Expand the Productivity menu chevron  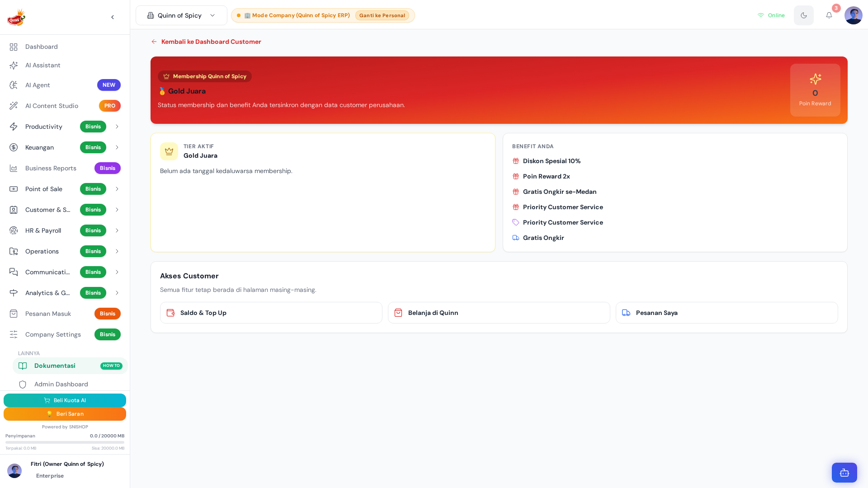[x=117, y=127]
